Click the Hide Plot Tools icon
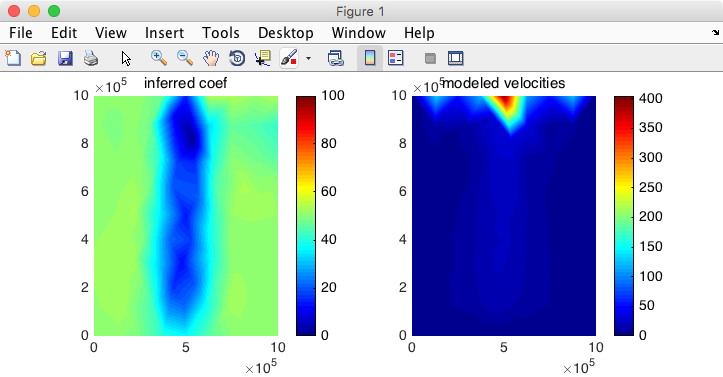 tap(430, 58)
